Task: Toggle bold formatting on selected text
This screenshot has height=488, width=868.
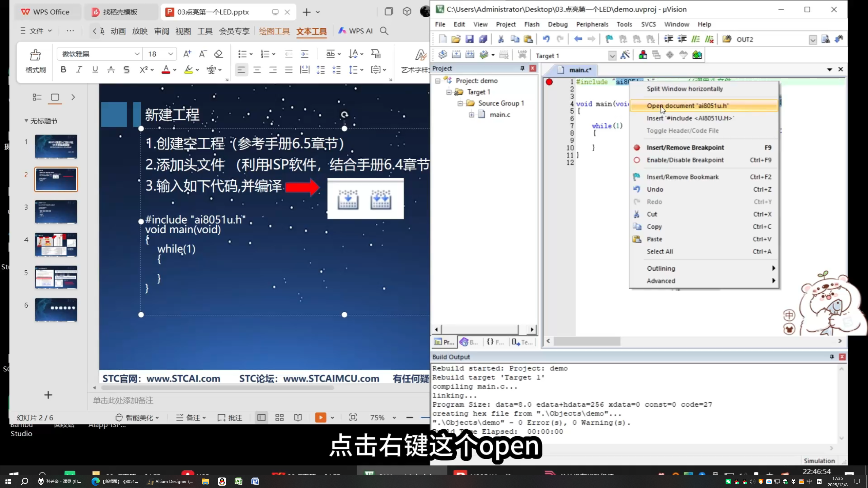Action: coord(63,69)
